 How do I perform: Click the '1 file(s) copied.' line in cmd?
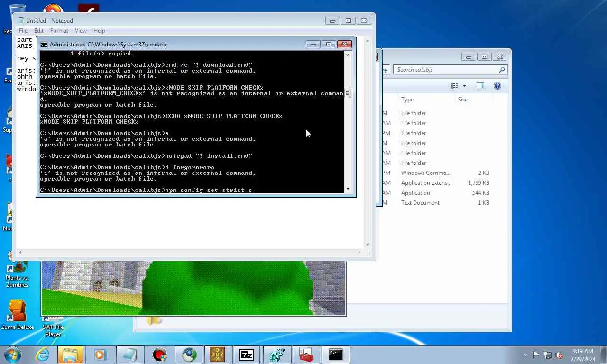102,54
